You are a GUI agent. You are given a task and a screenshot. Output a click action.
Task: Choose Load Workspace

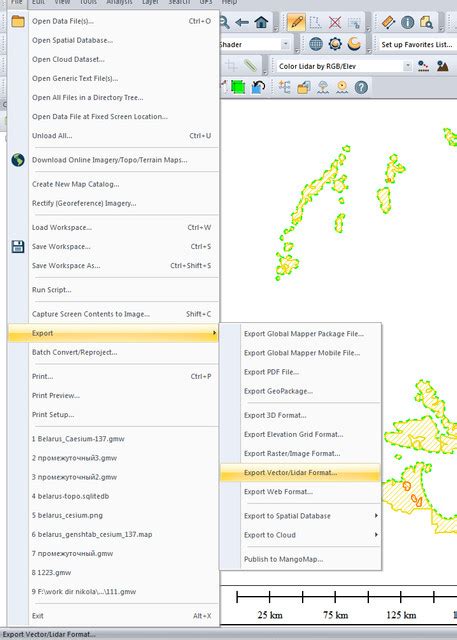pyautogui.click(x=113, y=227)
